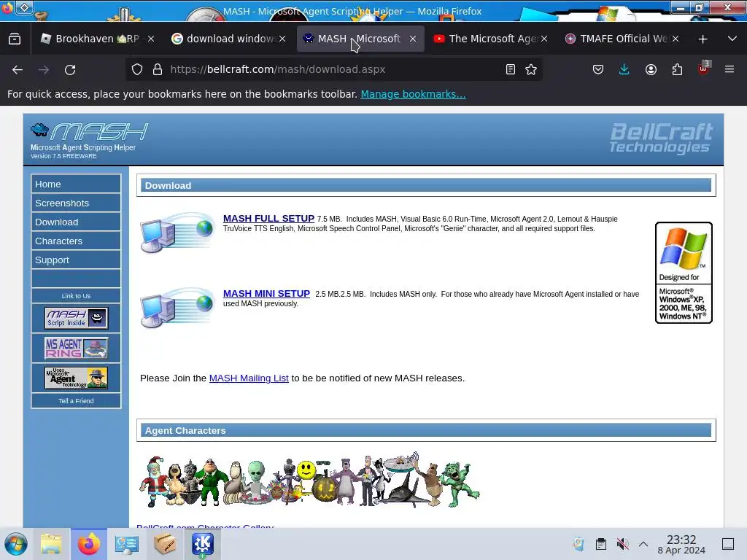This screenshot has width=747, height=560.
Task: Open Manage bookmarks link
Action: tap(413, 94)
